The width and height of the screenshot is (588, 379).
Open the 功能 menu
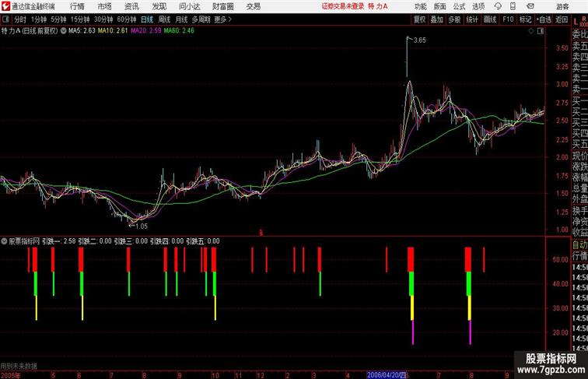coord(420,6)
